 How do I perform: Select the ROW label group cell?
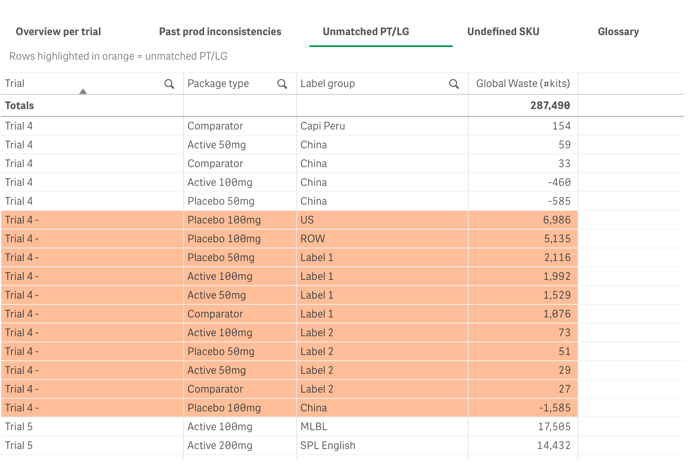(x=312, y=239)
